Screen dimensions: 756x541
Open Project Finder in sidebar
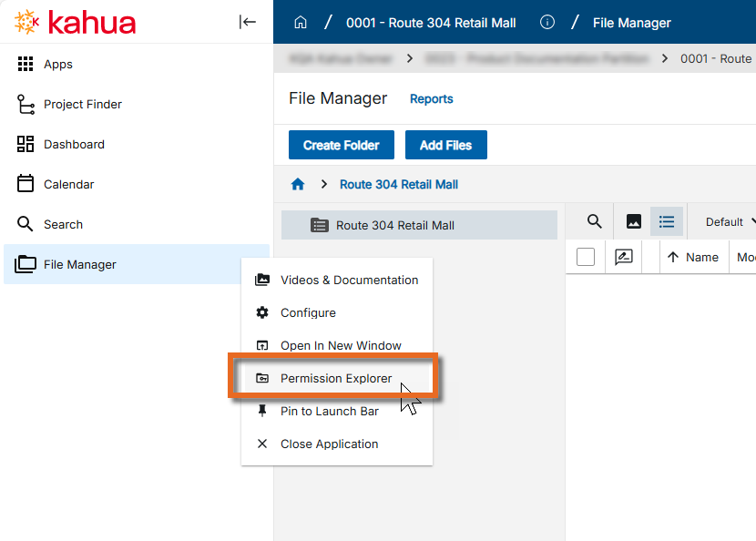[x=82, y=105]
